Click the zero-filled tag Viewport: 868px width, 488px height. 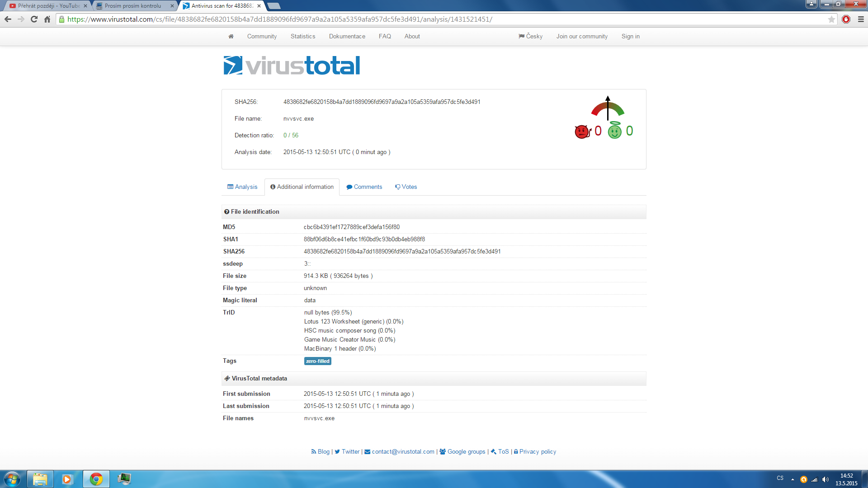pyautogui.click(x=318, y=361)
